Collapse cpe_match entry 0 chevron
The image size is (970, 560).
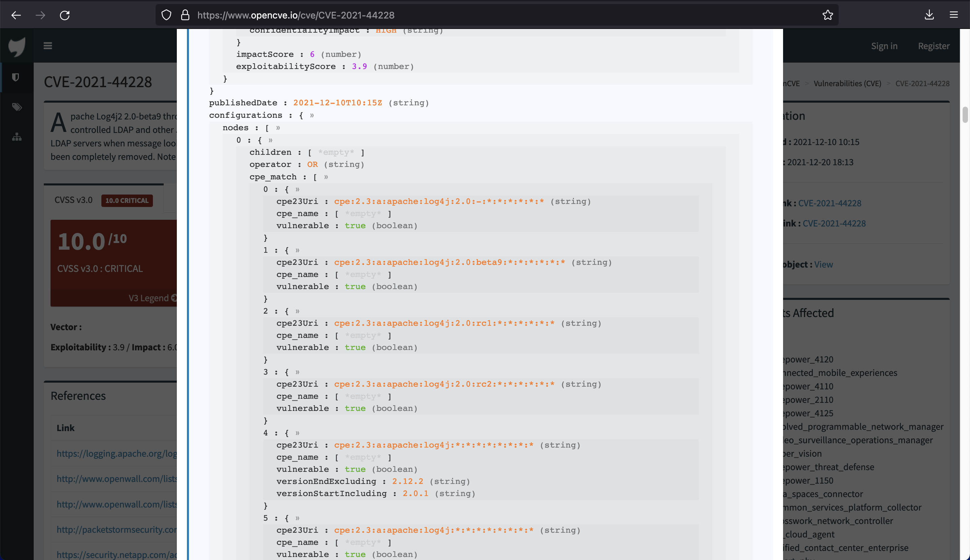(297, 189)
